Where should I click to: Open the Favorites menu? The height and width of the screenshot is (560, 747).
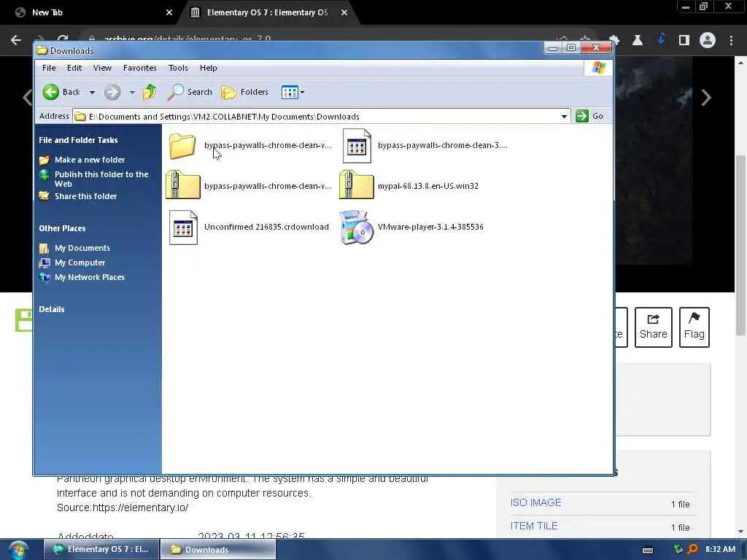[139, 68]
